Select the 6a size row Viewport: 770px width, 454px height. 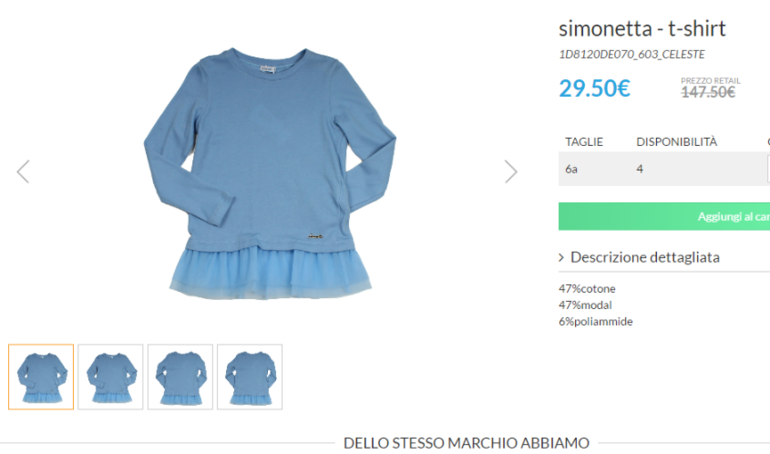coord(664,169)
